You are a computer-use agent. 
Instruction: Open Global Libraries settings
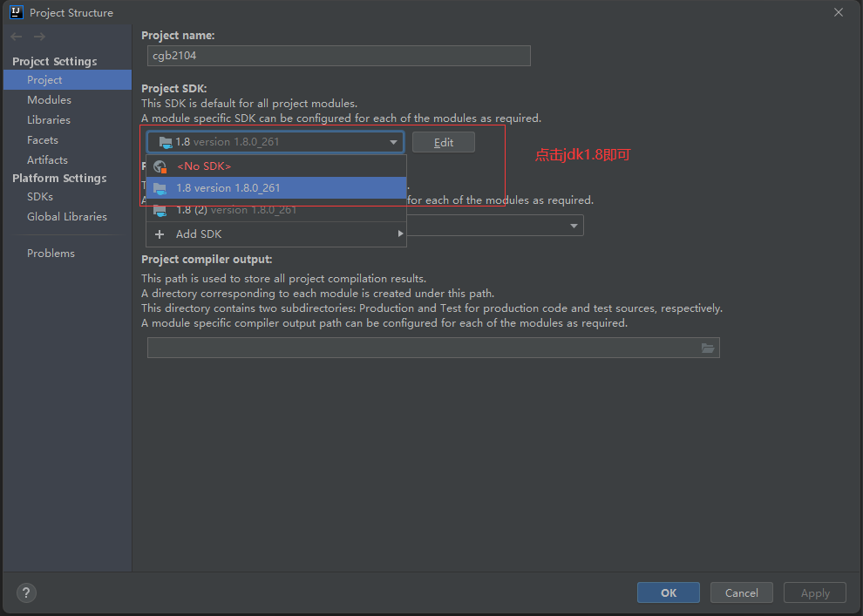pos(66,217)
